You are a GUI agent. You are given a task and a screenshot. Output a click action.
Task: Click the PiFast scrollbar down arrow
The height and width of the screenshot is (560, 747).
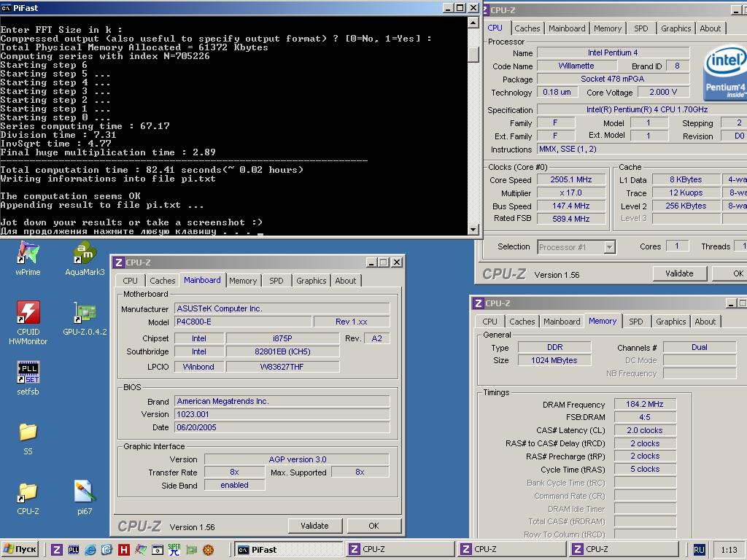pyautogui.click(x=473, y=229)
